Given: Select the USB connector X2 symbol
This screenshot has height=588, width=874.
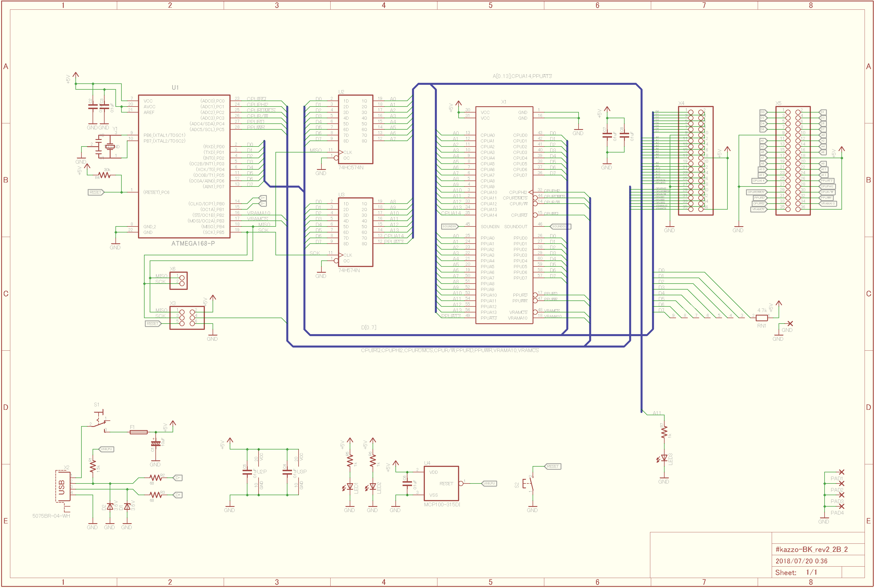Looking at the screenshot, I should click(x=63, y=486).
